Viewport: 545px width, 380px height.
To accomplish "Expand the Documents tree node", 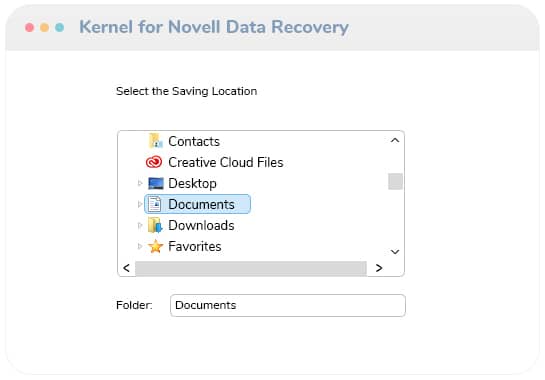I will point(140,204).
